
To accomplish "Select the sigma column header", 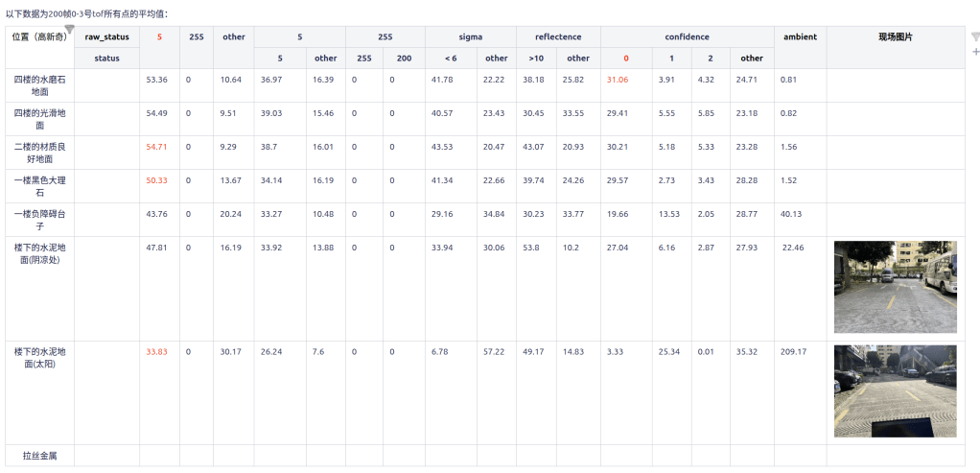I will (470, 36).
